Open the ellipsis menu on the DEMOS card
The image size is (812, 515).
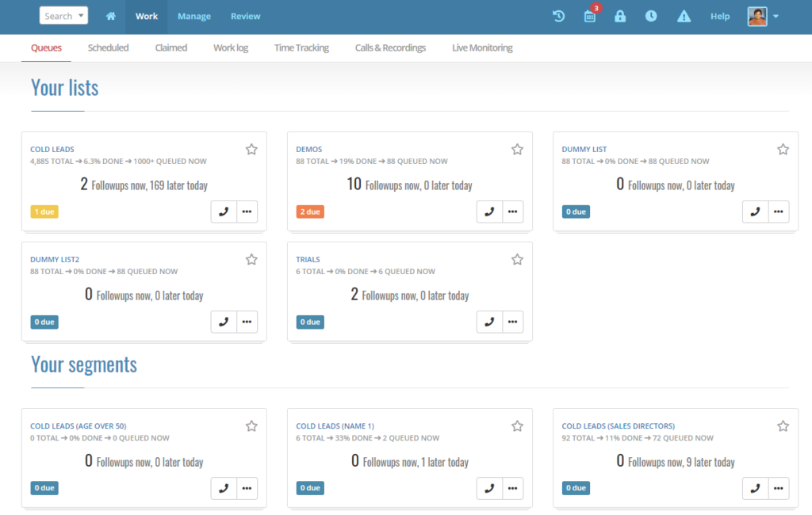click(x=513, y=212)
